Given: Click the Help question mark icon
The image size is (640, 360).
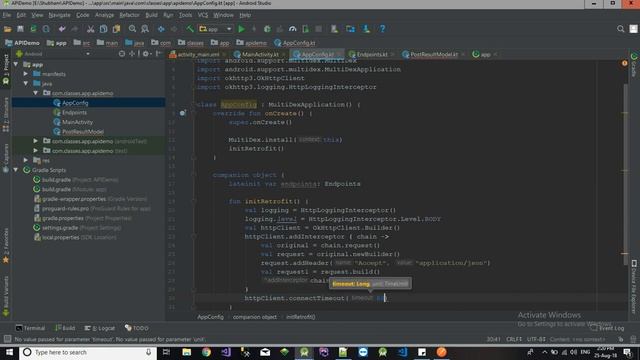Looking at the screenshot, I should click(x=382, y=29).
